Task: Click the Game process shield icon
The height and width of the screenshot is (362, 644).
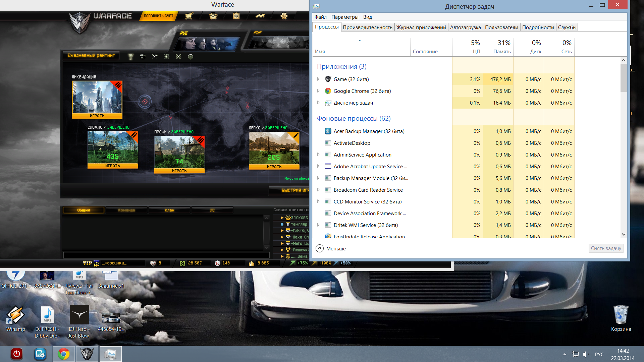Action: [x=328, y=79]
